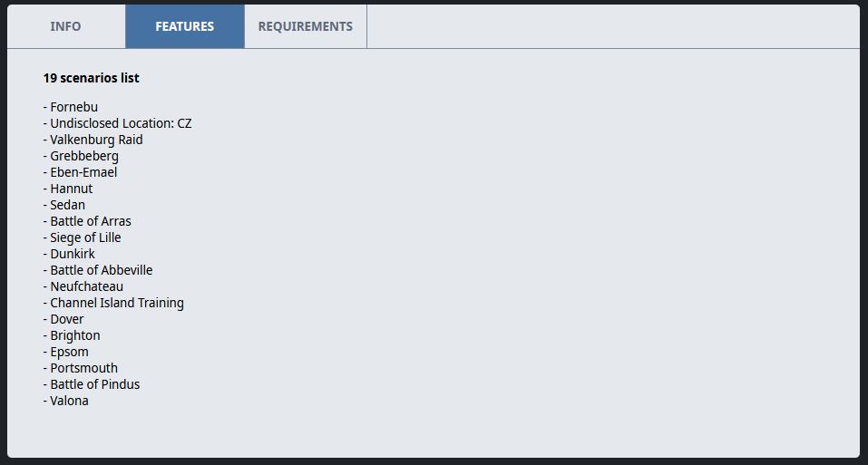Click the Battle of Pindus line
This screenshot has height=465, width=868.
point(92,384)
